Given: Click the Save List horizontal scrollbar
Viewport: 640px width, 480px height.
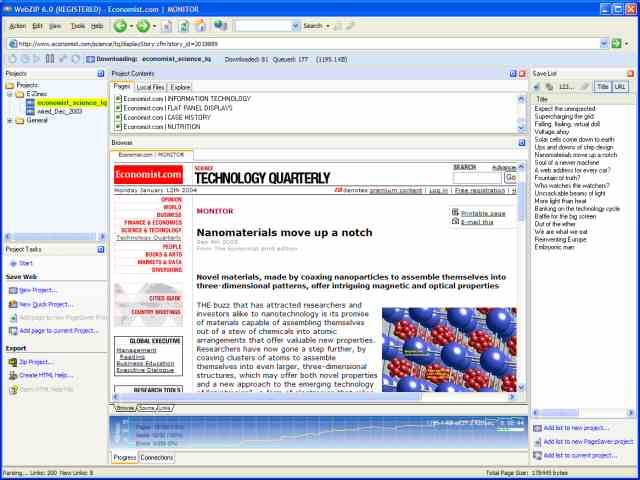Looking at the screenshot, I should 582,413.
